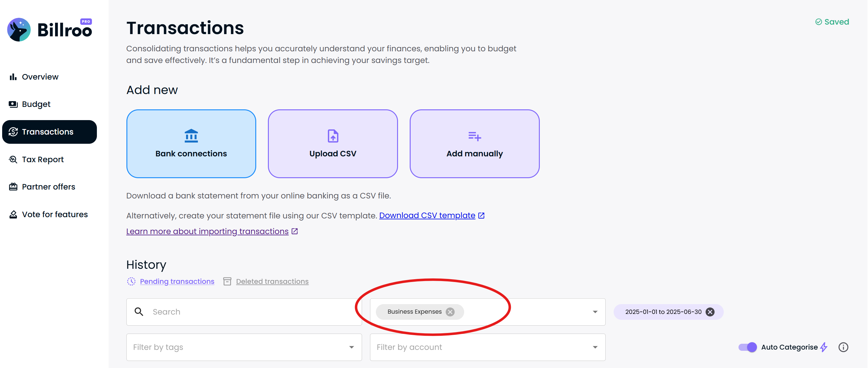Choose the Bank connections card
This screenshot has height=368, width=868.
click(191, 144)
